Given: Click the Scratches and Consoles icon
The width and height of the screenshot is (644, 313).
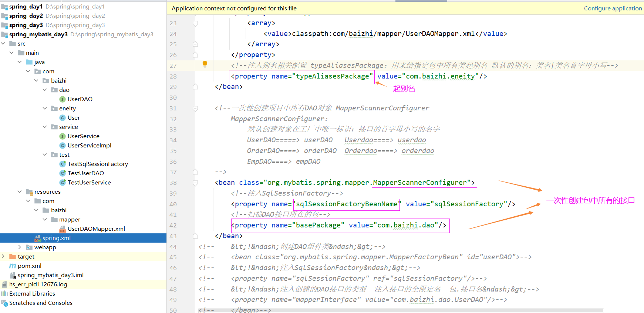Looking at the screenshot, I should click(x=4, y=303).
